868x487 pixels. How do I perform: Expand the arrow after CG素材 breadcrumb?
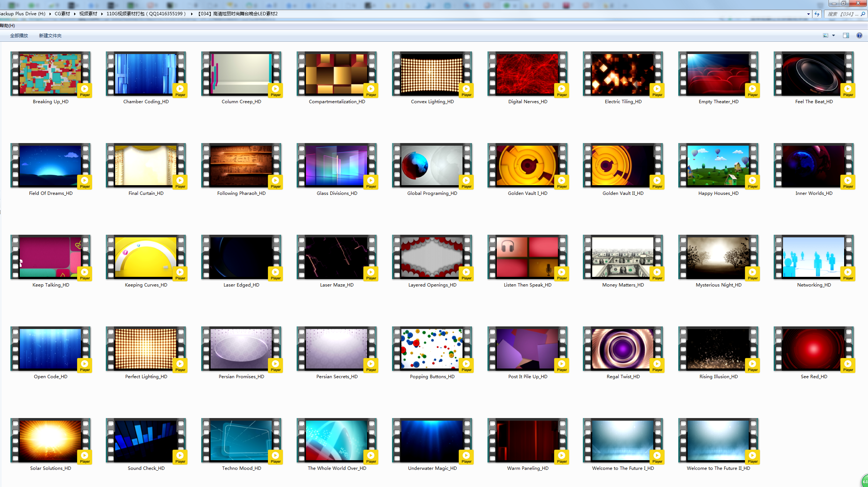click(75, 14)
